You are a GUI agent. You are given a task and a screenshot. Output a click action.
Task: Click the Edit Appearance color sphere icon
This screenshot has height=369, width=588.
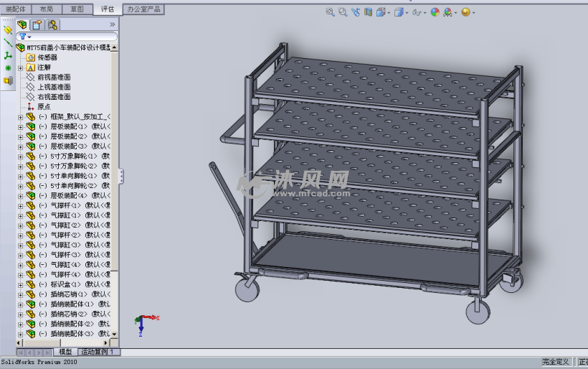435,12
